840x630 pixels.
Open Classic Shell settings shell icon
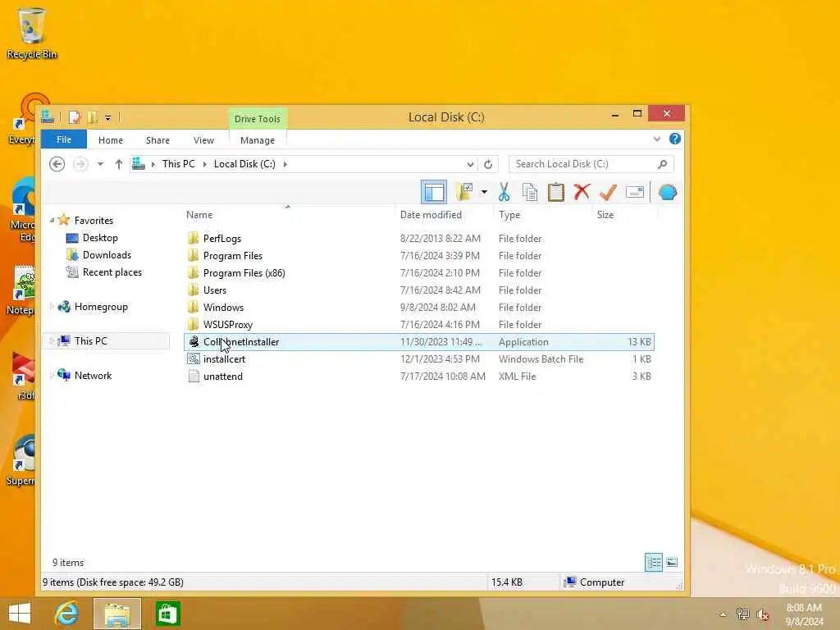[x=668, y=192]
